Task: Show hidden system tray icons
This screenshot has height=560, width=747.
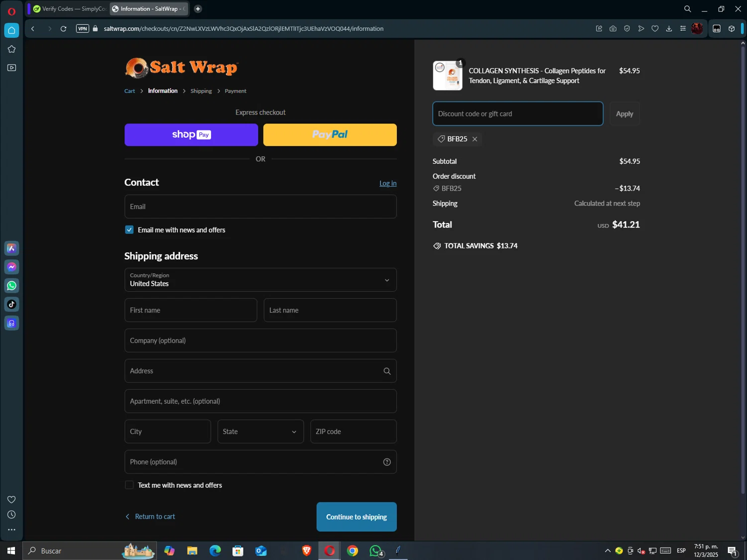Action: pyautogui.click(x=608, y=551)
